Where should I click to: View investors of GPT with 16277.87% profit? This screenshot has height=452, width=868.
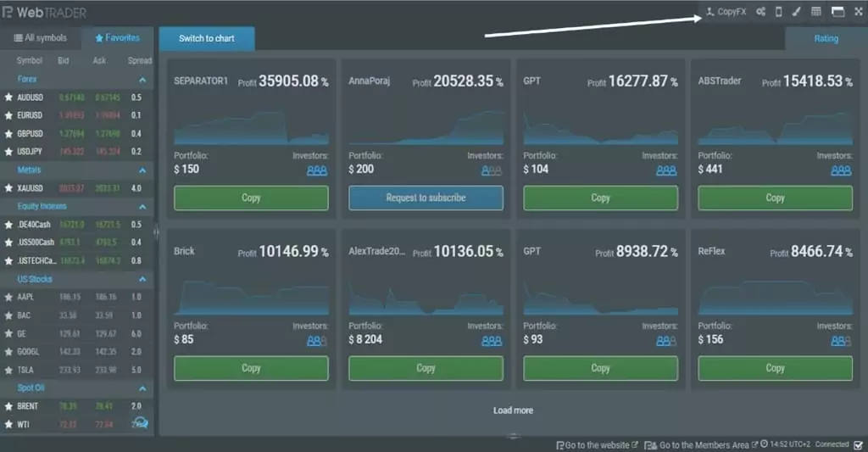[666, 170]
